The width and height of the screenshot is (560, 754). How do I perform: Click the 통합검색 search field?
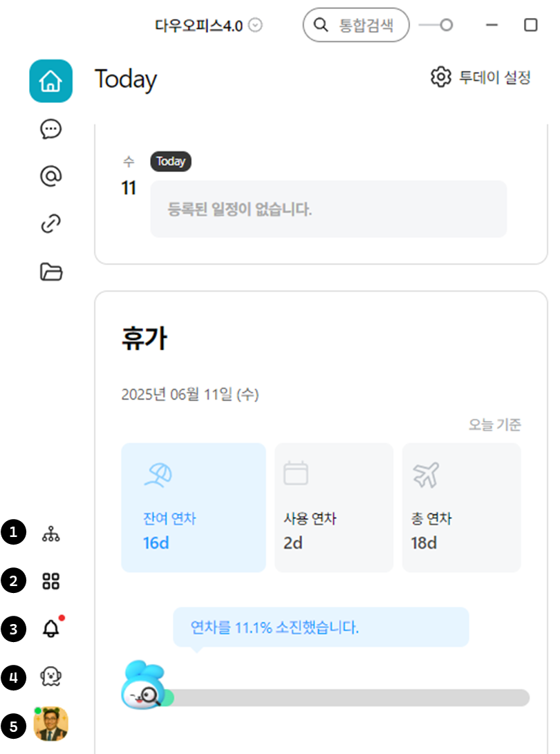[356, 26]
